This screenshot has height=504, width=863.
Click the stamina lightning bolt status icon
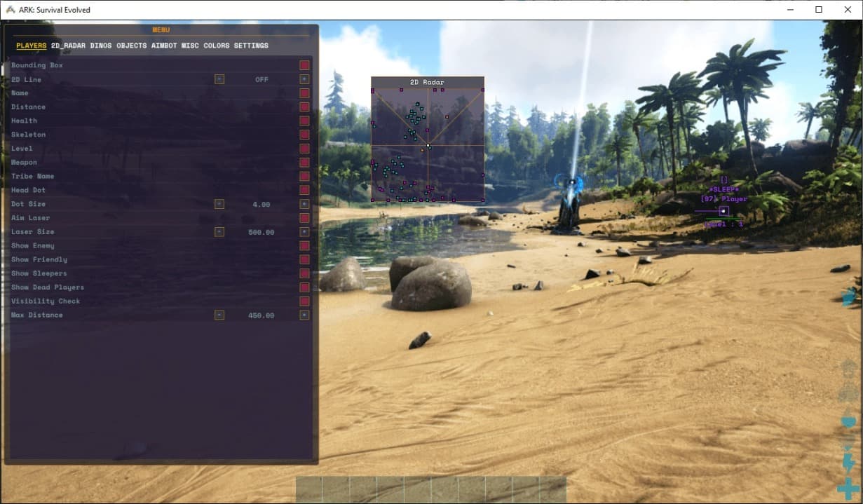tap(848, 461)
